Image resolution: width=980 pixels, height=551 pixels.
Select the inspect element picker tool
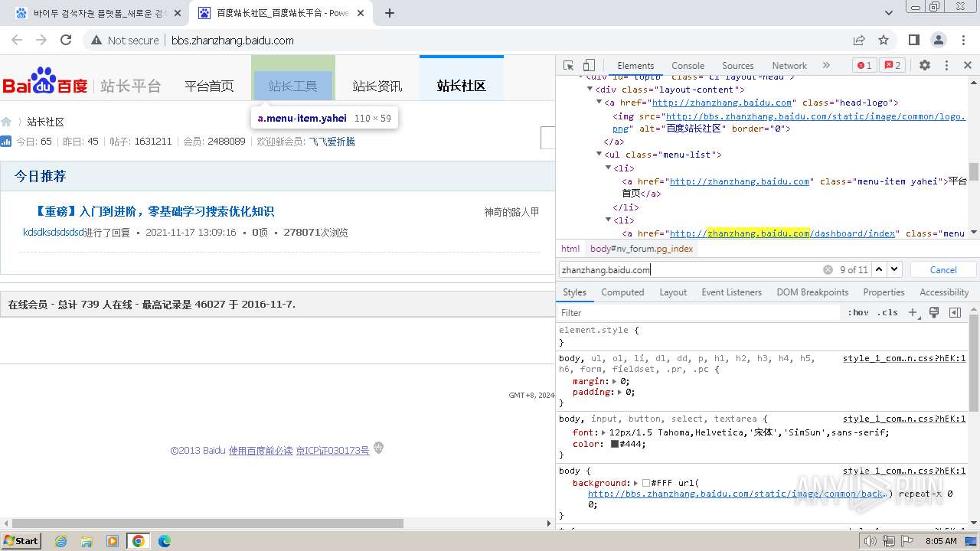(568, 66)
